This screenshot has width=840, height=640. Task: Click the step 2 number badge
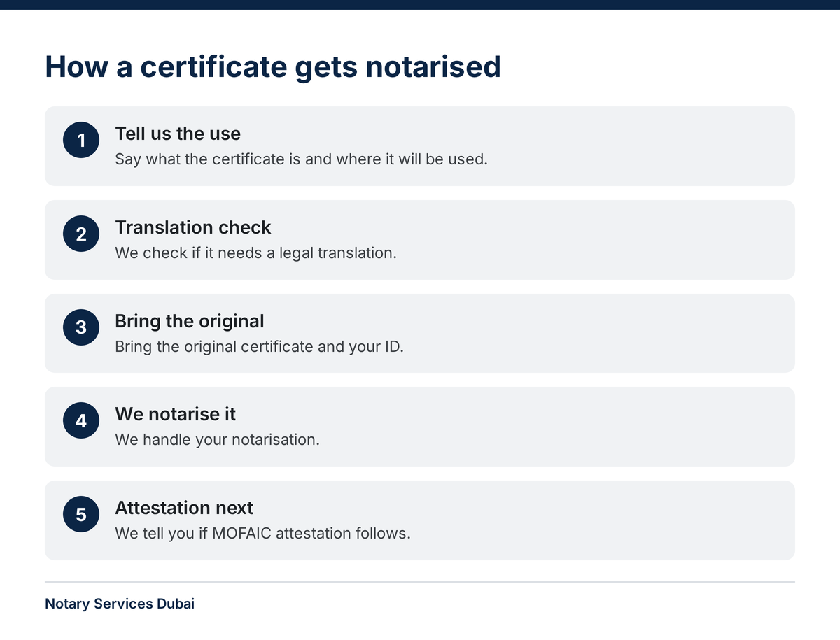point(81,234)
